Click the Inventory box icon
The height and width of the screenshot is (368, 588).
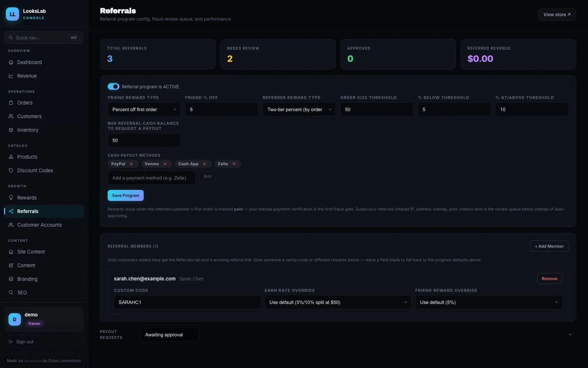pos(11,130)
